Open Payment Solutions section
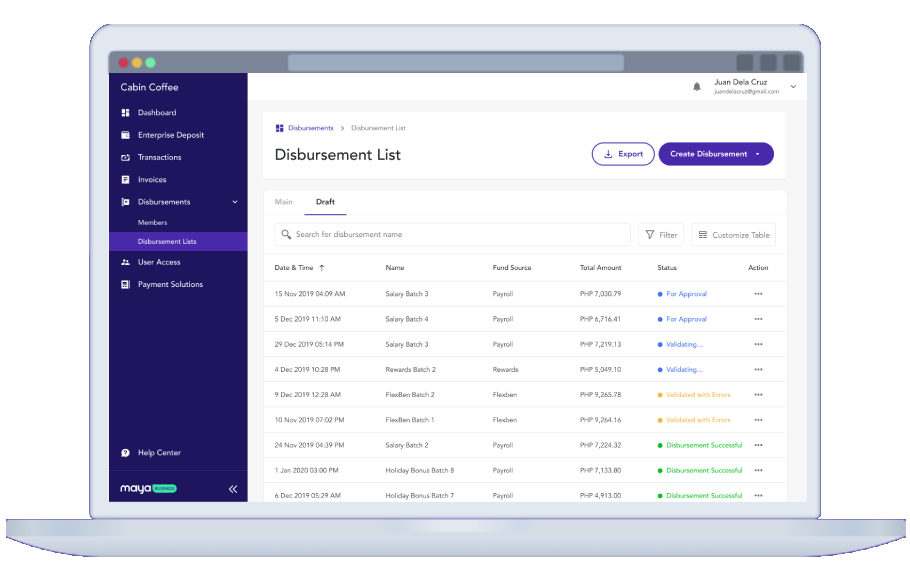Screen dimensions: 910x568 pyautogui.click(x=170, y=285)
